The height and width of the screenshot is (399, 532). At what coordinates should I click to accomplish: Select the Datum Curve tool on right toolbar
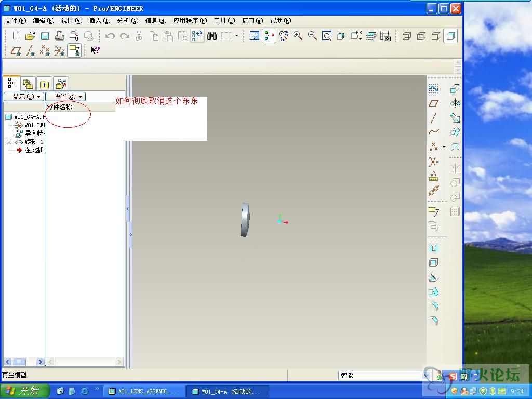point(434,132)
